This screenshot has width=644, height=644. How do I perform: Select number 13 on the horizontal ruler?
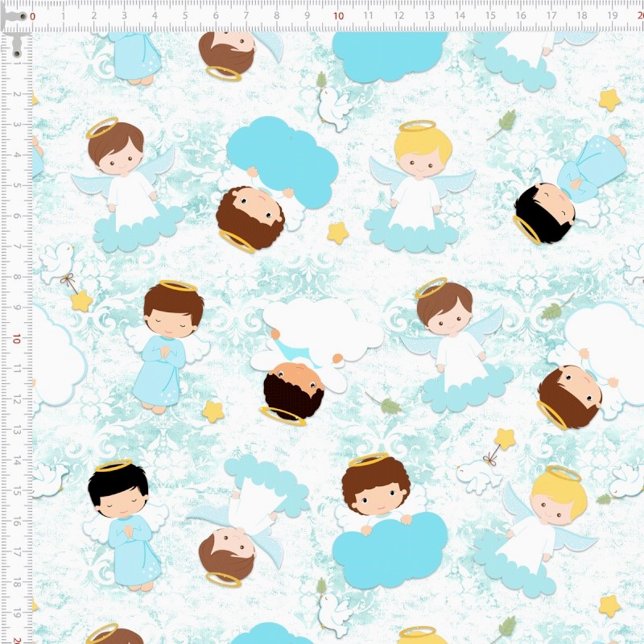click(429, 15)
